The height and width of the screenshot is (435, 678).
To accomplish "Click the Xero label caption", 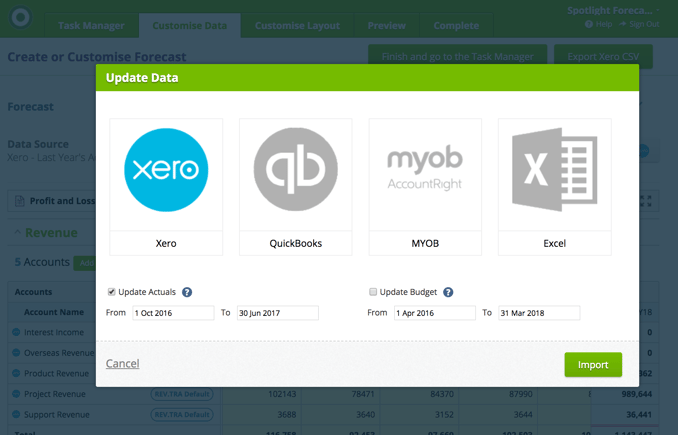I will point(166,243).
